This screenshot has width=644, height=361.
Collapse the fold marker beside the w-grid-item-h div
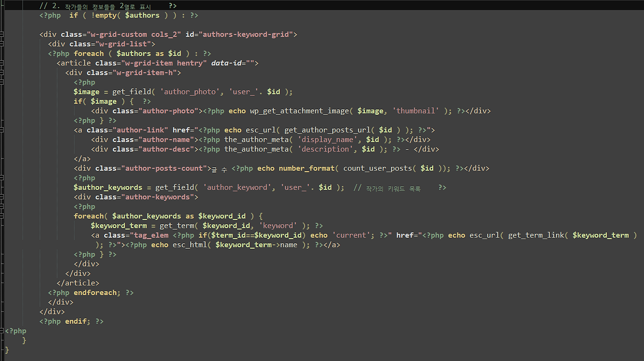pos(2,73)
